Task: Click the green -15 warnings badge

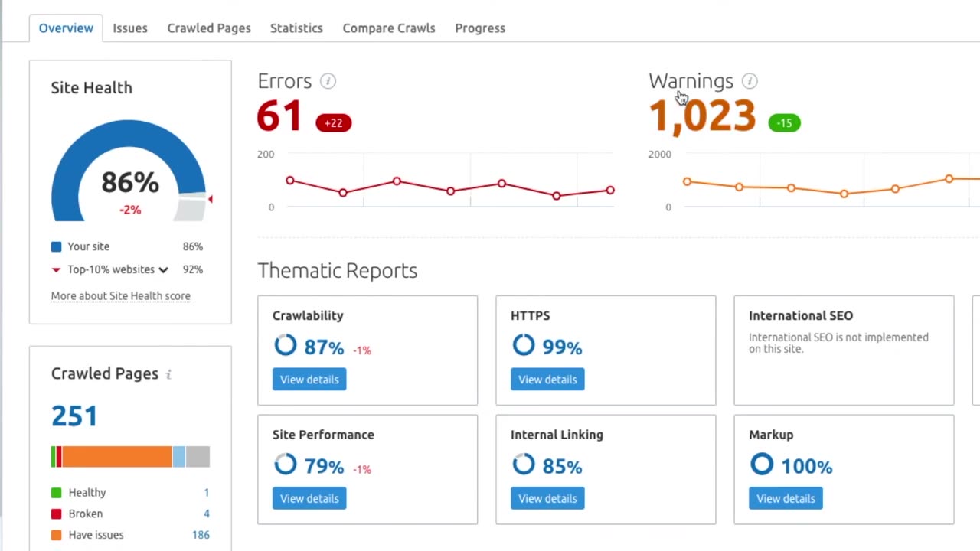Action: [784, 122]
